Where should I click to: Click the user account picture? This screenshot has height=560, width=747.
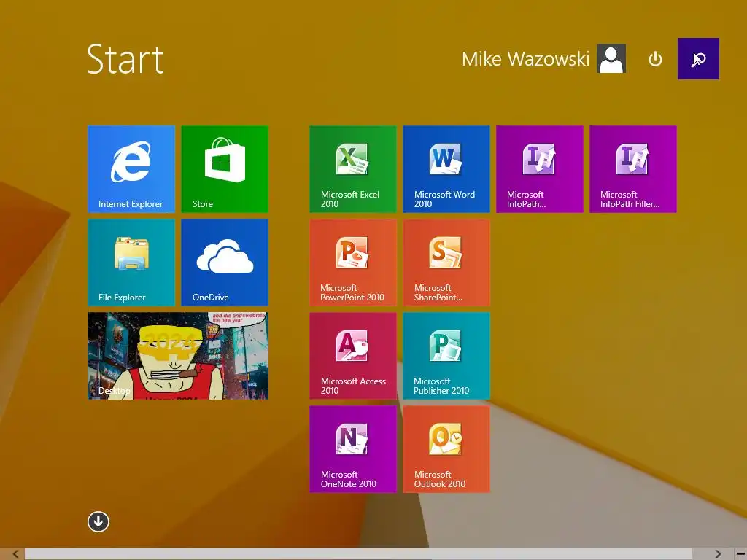[611, 59]
